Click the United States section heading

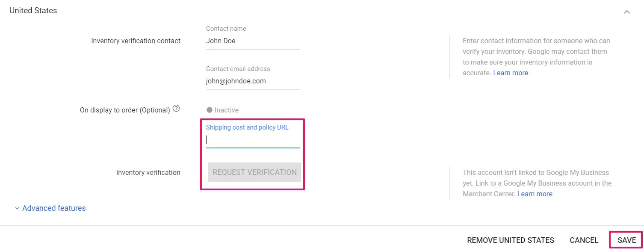(x=33, y=11)
